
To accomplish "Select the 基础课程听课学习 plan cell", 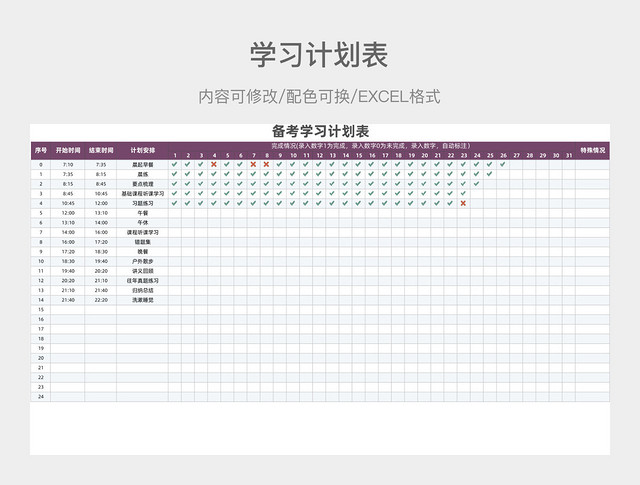I will pyautogui.click(x=142, y=194).
